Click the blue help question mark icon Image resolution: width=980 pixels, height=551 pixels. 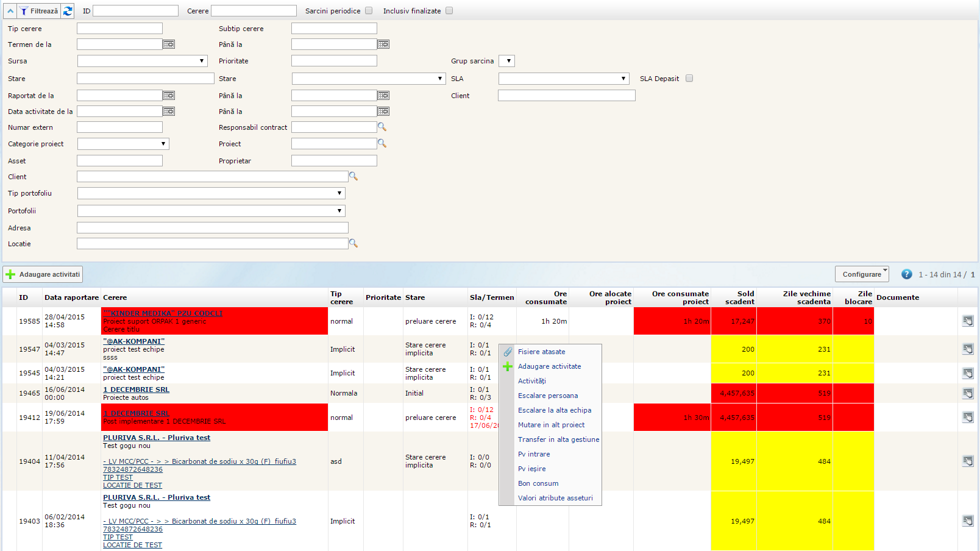[906, 274]
